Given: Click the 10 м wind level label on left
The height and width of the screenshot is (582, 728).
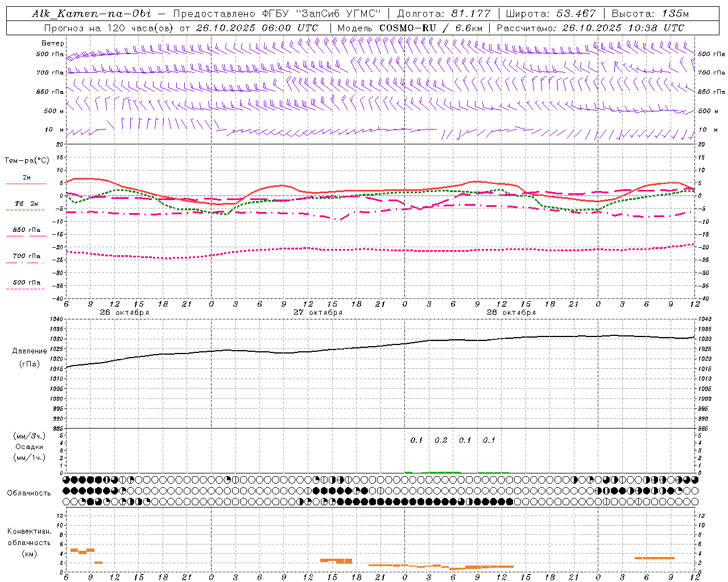Looking at the screenshot, I should (55, 130).
